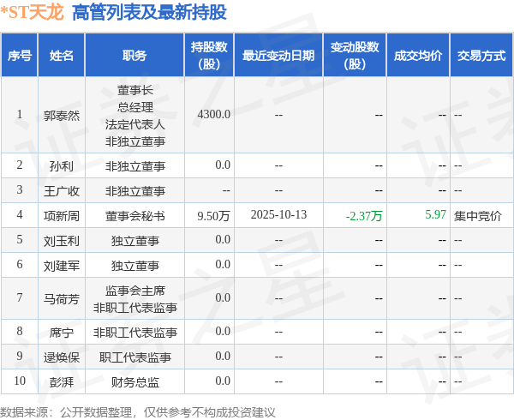This screenshot has height=420, width=514.
Task: Click the share change value -2.37万
Action: click(364, 216)
